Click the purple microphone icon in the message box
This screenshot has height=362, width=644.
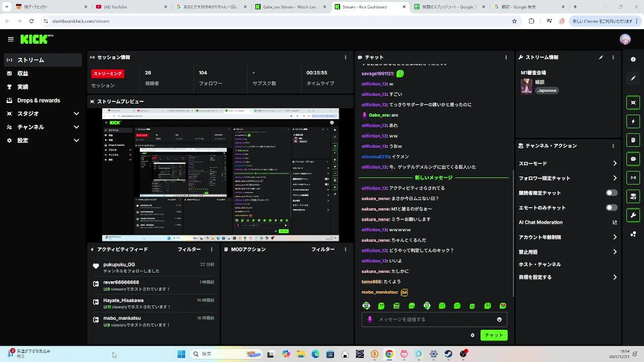(370, 319)
